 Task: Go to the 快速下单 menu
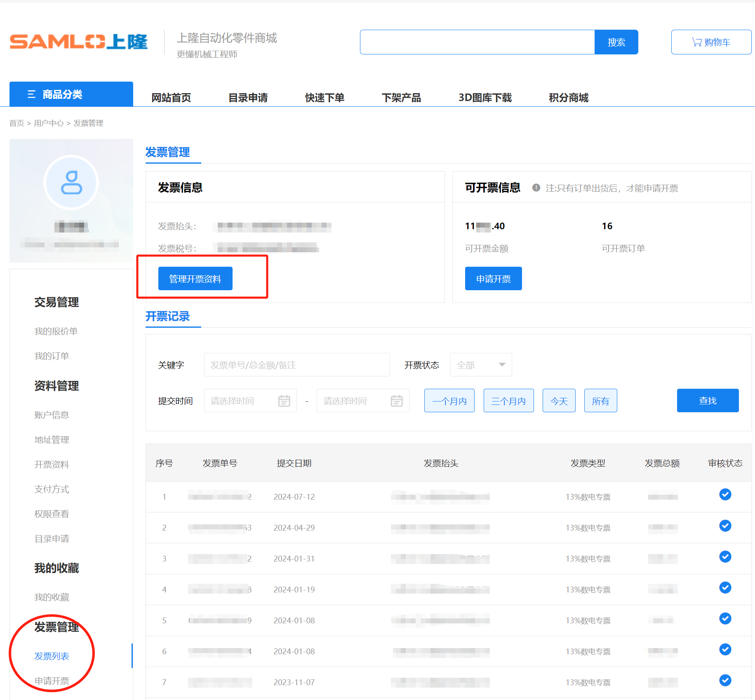325,98
